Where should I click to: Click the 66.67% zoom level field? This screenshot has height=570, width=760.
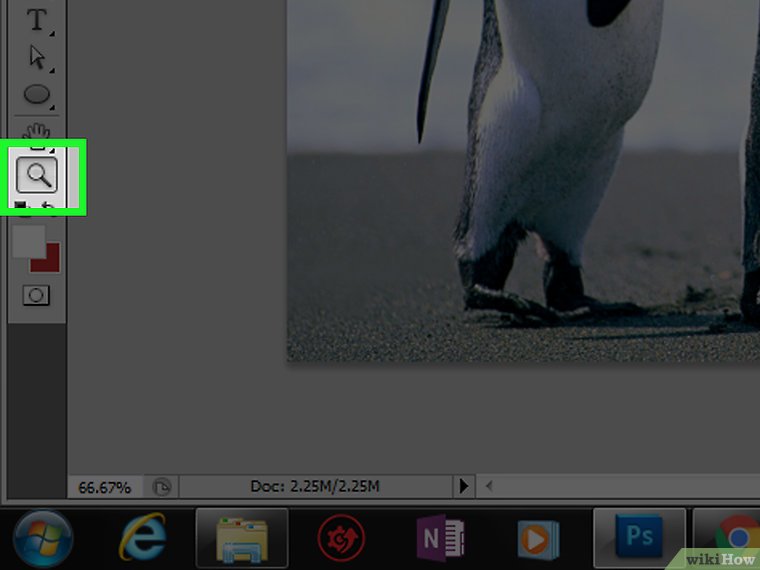(104, 487)
